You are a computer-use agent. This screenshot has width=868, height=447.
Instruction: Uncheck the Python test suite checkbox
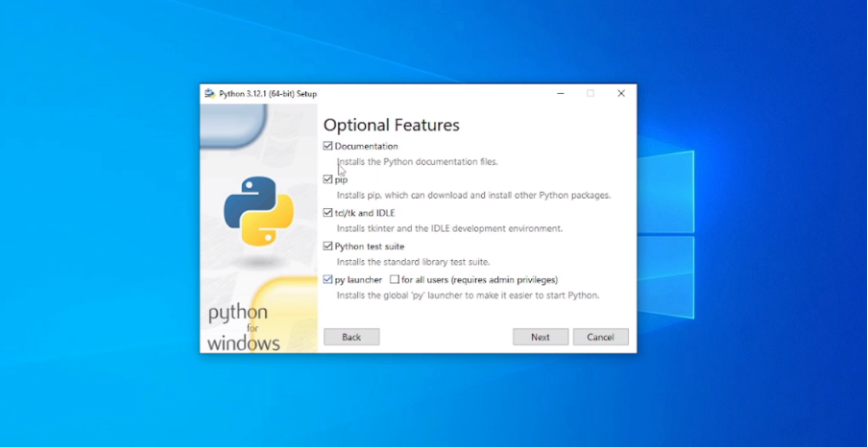[327, 247]
